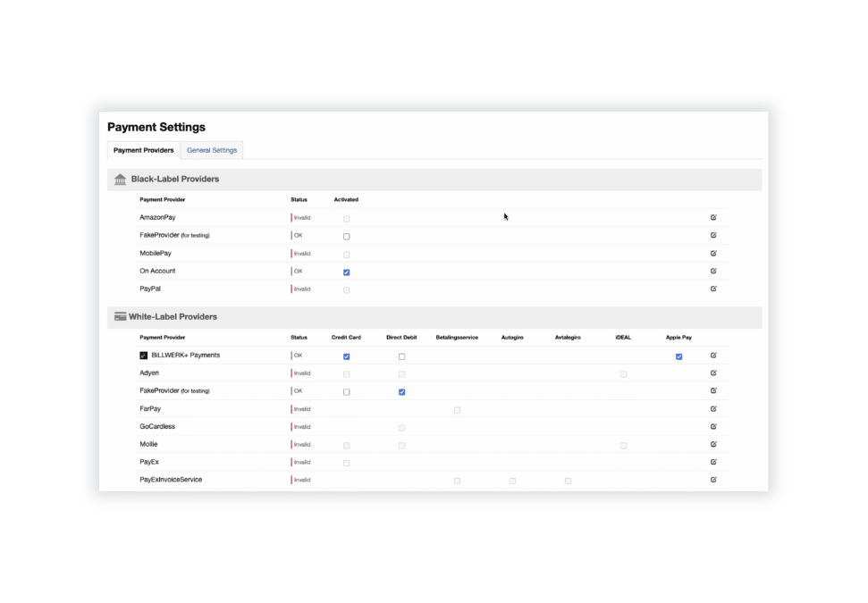Open Adyen edit icon
Viewport: 868px width, 603px height.
713,373
